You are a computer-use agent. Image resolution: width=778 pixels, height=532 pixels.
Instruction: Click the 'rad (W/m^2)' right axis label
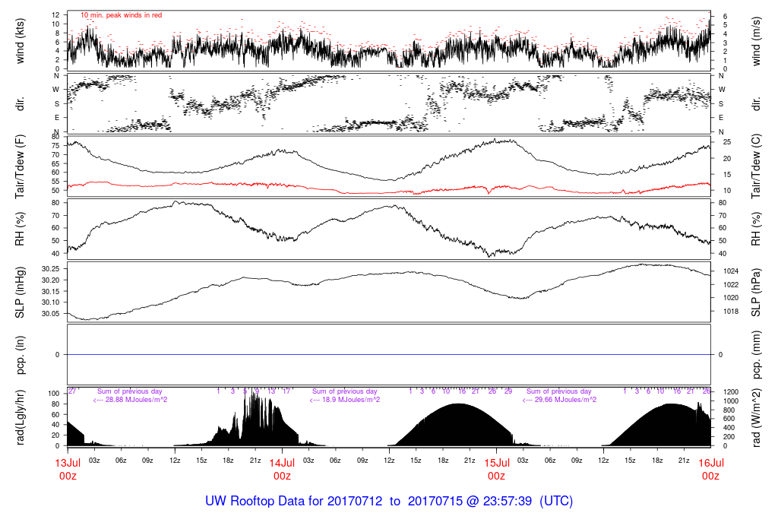[755, 416]
